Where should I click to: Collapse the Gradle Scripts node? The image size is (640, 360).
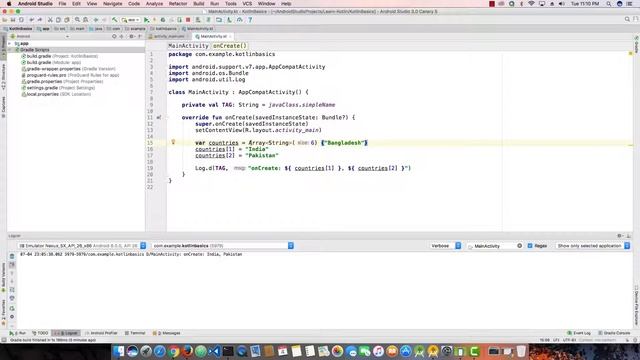click(x=10, y=50)
